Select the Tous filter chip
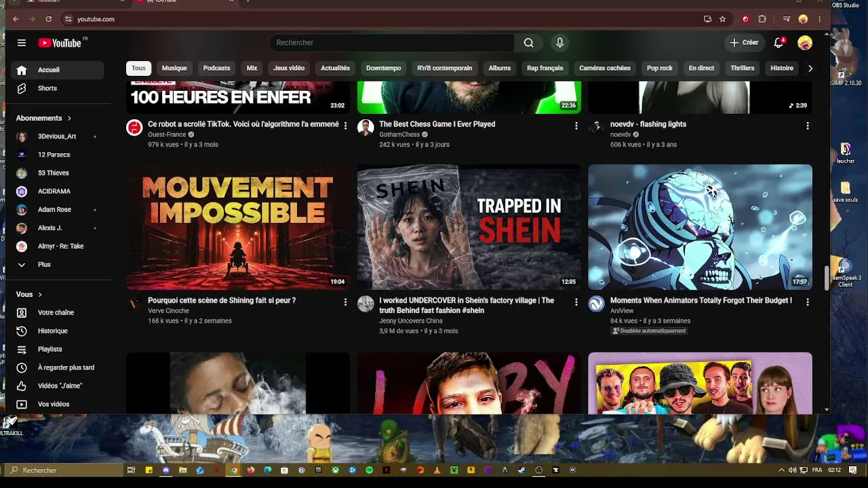The width and height of the screenshot is (868, 488). click(138, 68)
